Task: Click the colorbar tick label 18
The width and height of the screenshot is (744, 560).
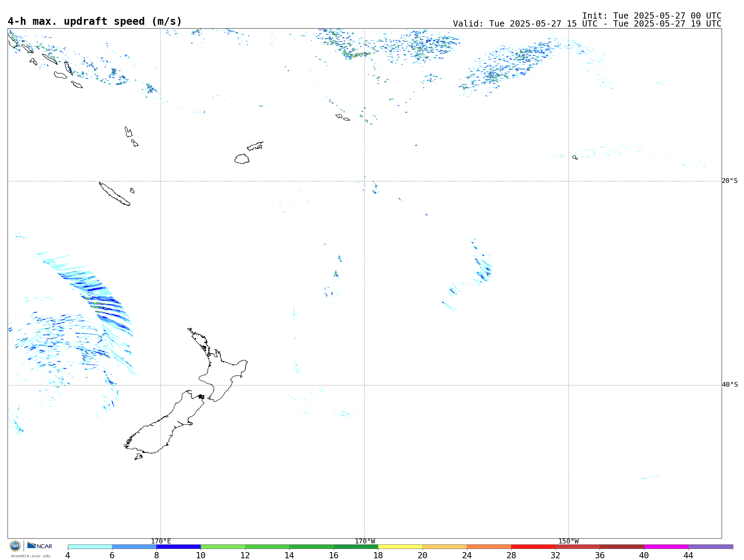Action: [378, 555]
